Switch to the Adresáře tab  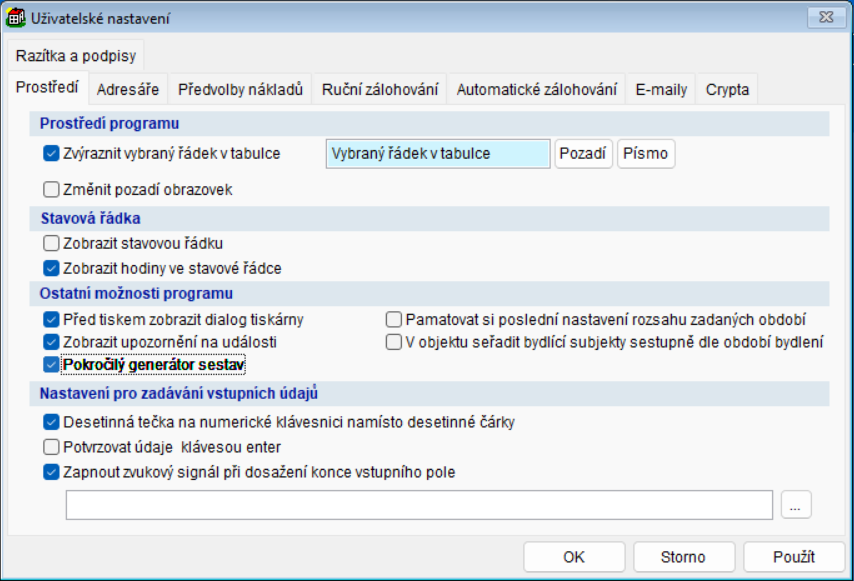128,89
